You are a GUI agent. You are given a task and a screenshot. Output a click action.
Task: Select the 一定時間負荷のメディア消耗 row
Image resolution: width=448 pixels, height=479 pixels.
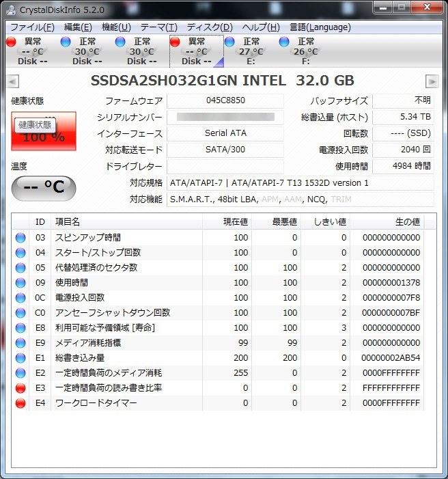pyautogui.click(x=218, y=372)
